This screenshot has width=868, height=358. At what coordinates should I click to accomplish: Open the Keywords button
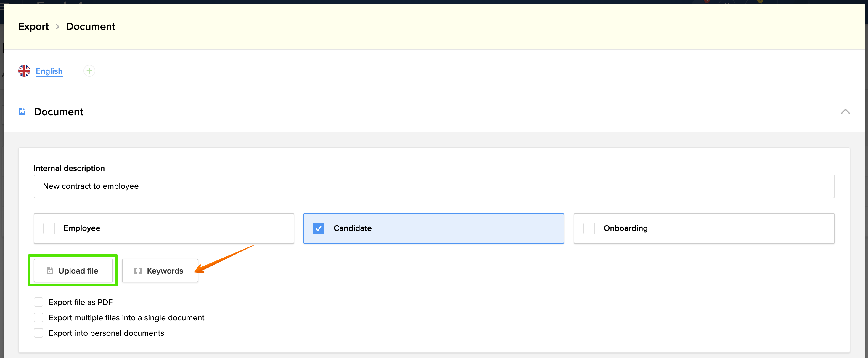tap(160, 271)
